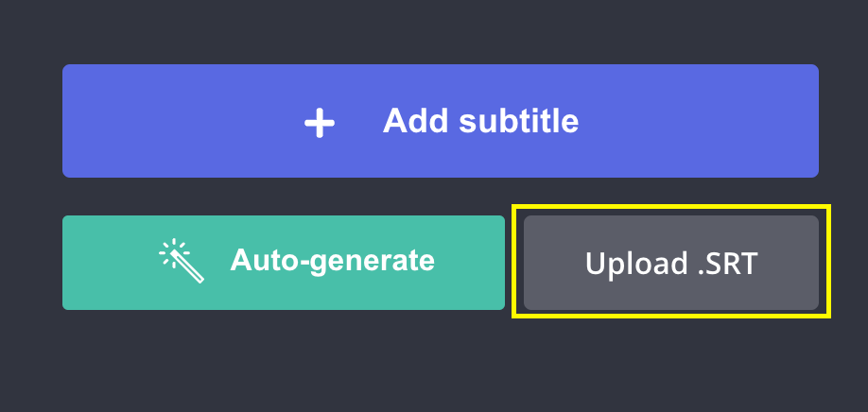Click the add icon in the blue button
This screenshot has height=412, width=868.
tap(320, 122)
